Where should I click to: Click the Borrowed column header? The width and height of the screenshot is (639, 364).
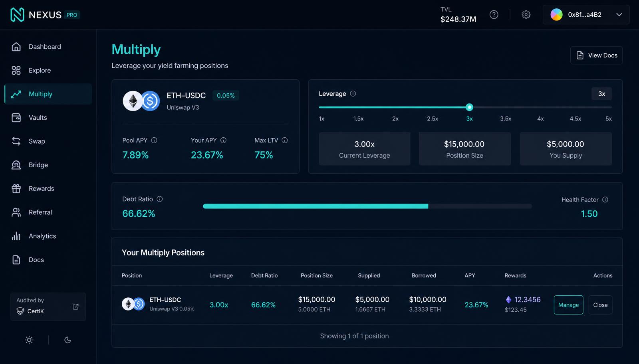point(424,275)
